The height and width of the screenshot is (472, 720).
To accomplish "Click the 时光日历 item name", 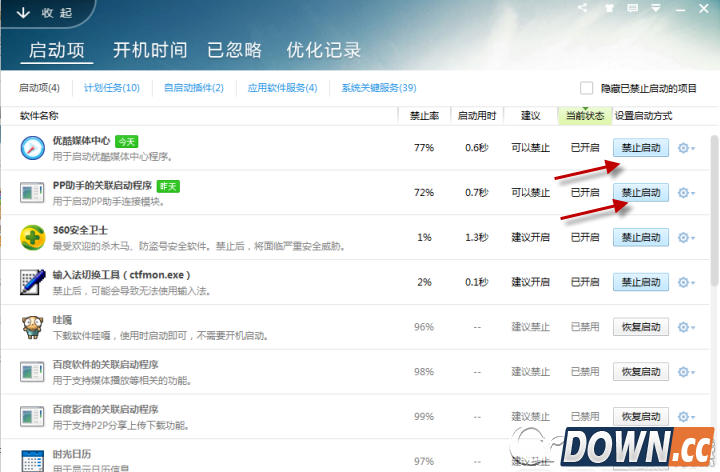I will pyautogui.click(x=72, y=454).
